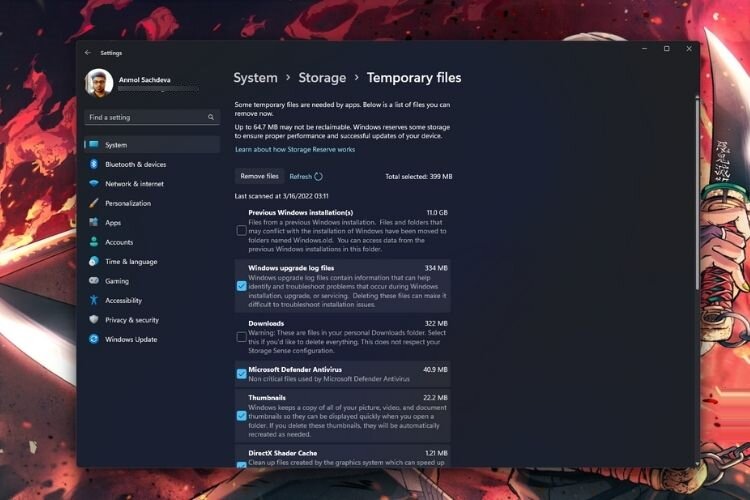Deselect the Thumbnails checkbox

(242, 416)
